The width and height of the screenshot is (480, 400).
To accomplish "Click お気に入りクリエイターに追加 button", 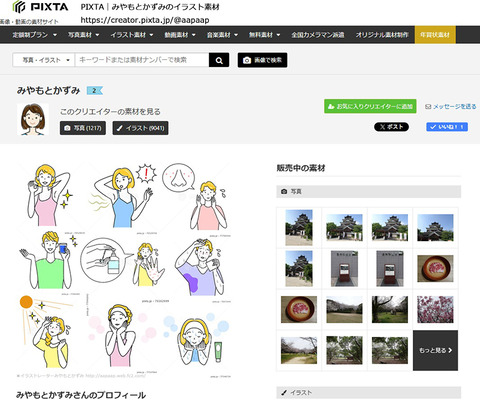I will pos(370,106).
